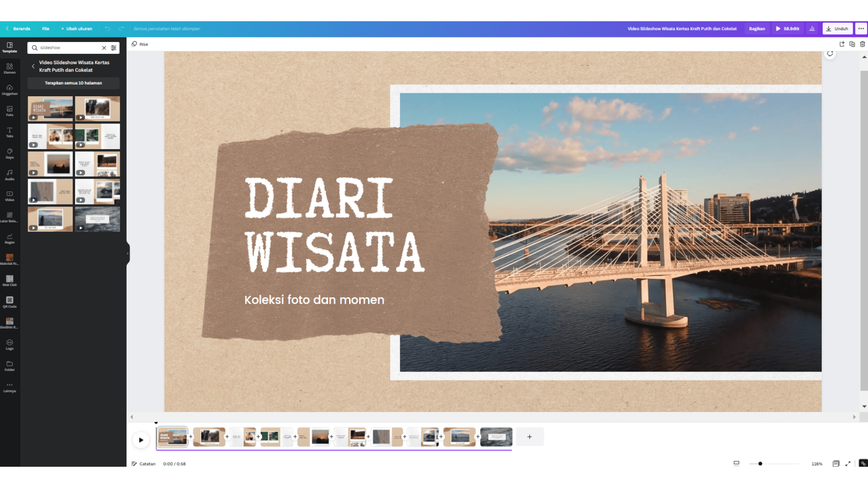Open the QR Code app
This screenshot has width=868, height=488.
(x=9, y=302)
